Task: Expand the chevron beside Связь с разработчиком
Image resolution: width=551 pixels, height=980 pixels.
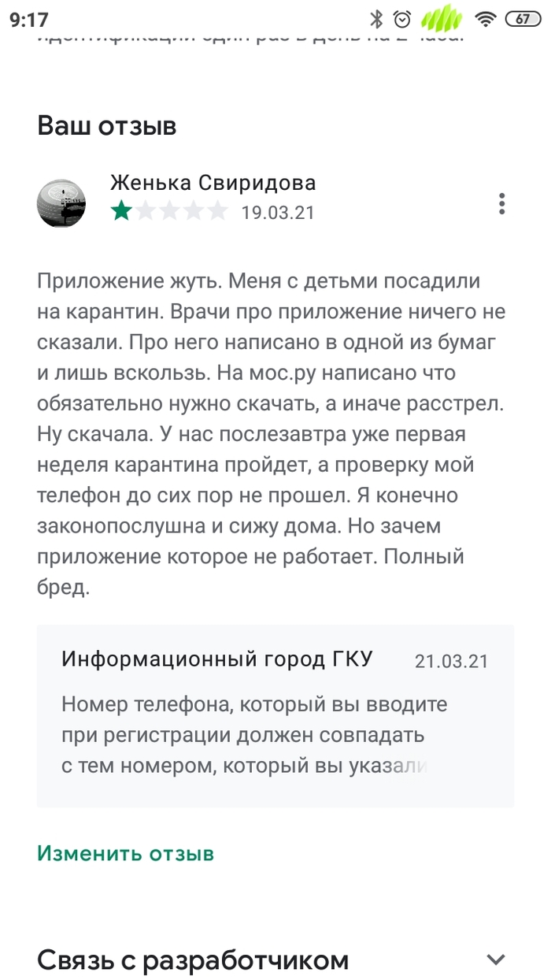Action: (495, 960)
